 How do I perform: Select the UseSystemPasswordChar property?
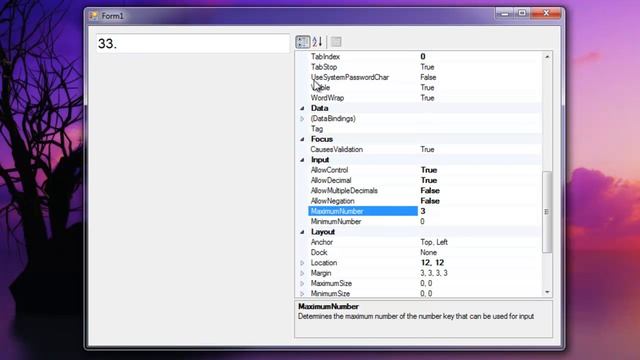point(350,77)
